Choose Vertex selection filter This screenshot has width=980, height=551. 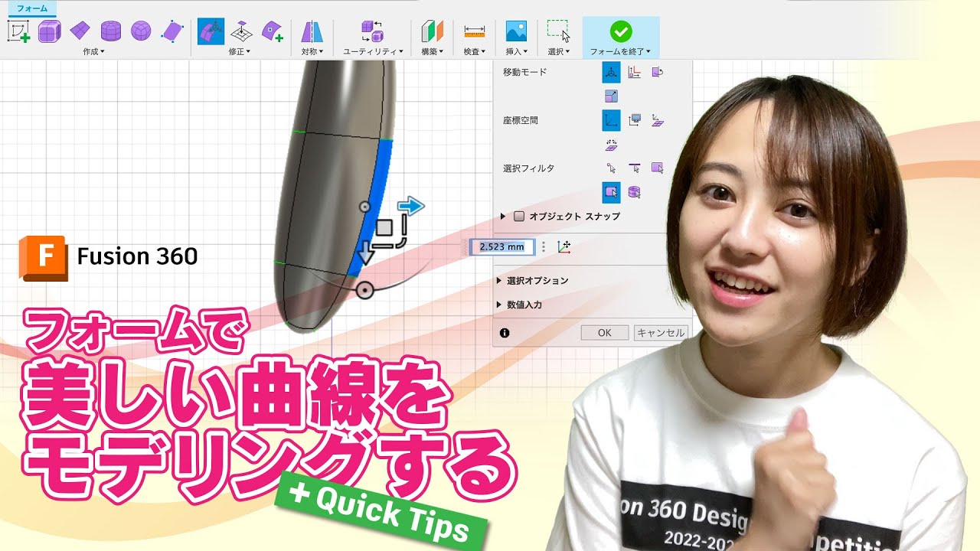tap(611, 168)
